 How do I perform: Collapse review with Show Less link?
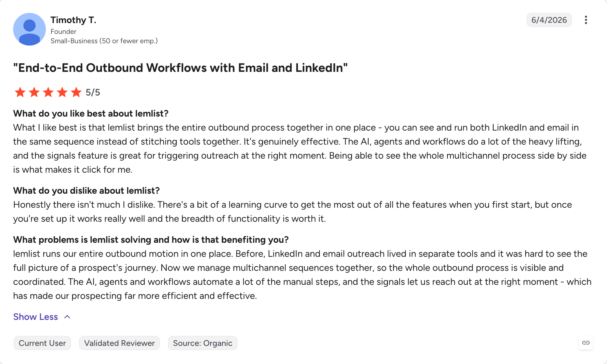(x=36, y=317)
